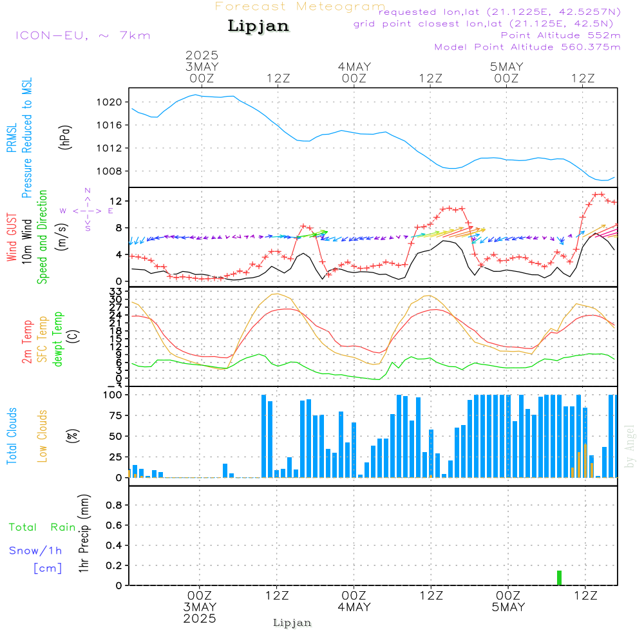The image size is (644, 644).
Task: Select the 0.4 precipitation tick value
Action: (114, 545)
